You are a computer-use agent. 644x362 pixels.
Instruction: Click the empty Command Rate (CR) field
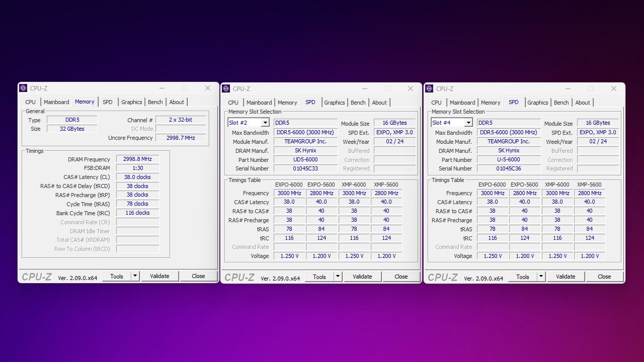click(x=137, y=222)
